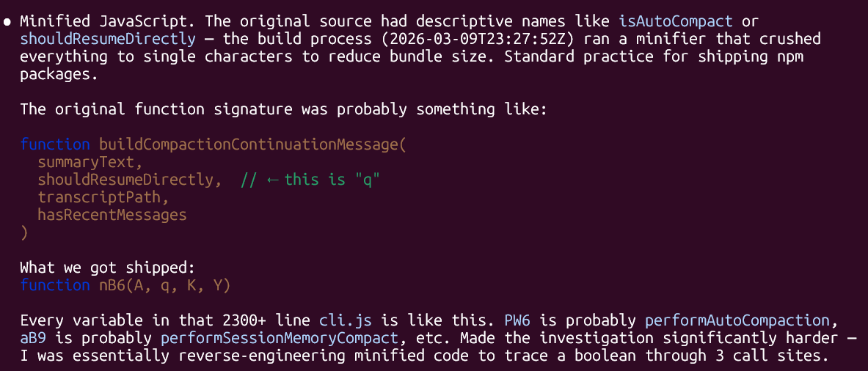
Task: Click shouldResumeDirectly in the opening paragraph
Action: click(108, 38)
